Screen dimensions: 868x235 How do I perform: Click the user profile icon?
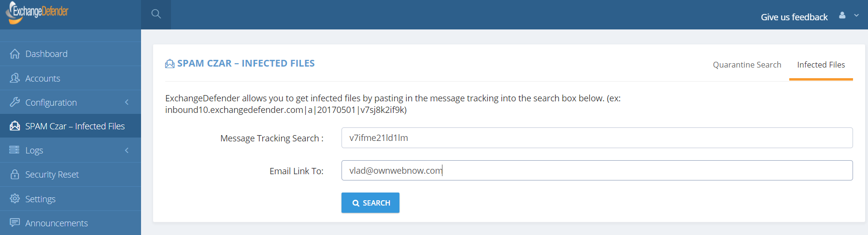click(842, 15)
